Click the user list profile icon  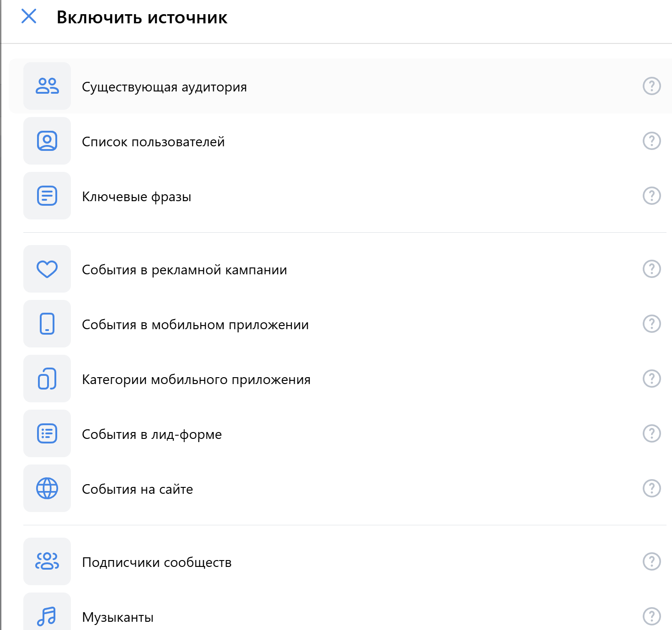(x=47, y=141)
